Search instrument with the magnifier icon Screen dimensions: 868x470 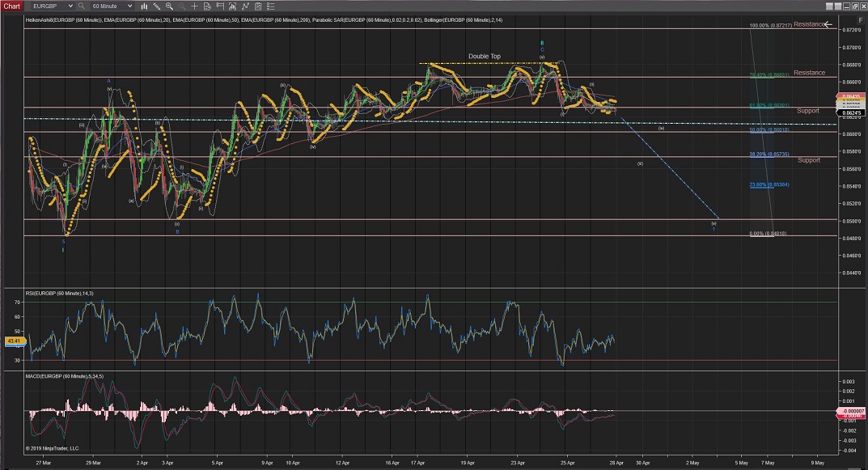coord(82,6)
